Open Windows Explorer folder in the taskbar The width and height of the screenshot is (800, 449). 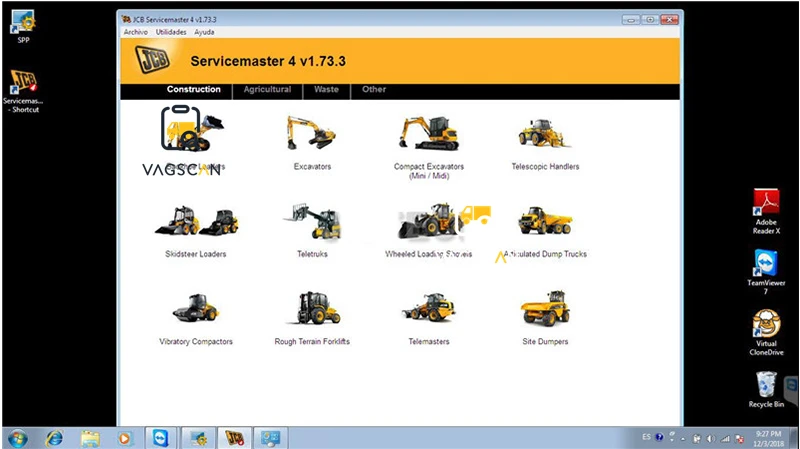point(90,438)
